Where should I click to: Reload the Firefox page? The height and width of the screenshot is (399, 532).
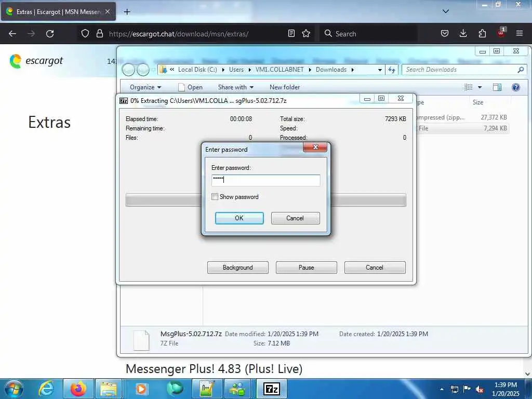pos(50,34)
